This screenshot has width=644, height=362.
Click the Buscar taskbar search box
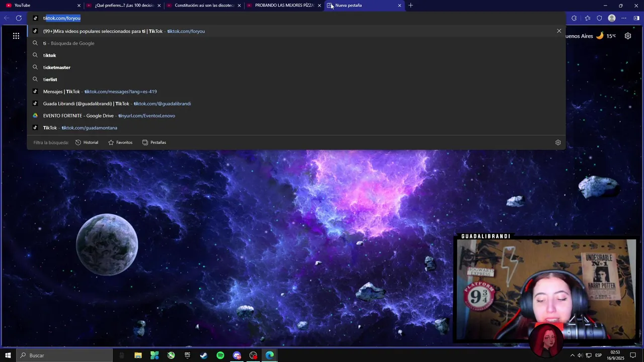[64, 355]
